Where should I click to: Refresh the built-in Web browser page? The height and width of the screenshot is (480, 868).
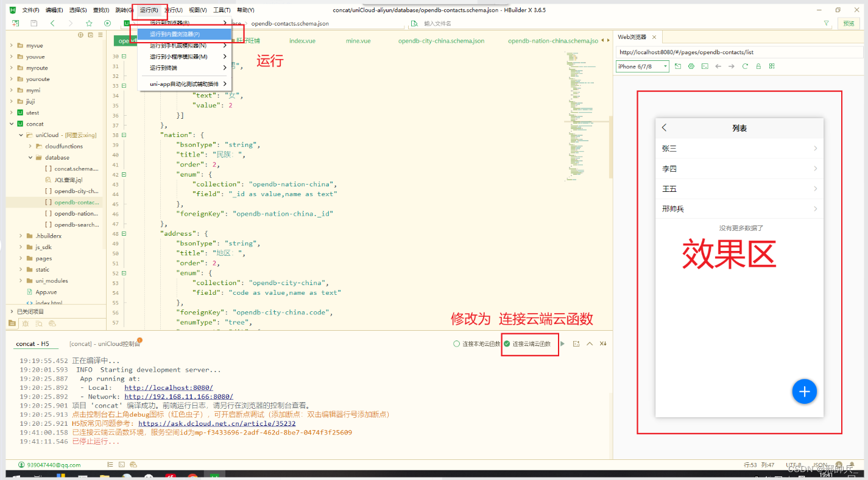[x=745, y=66]
